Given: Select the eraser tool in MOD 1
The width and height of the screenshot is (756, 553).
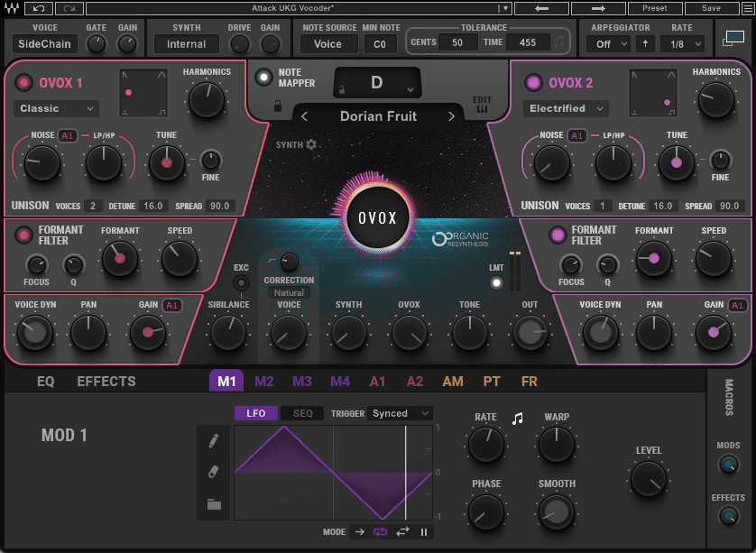Looking at the screenshot, I should pos(214,472).
